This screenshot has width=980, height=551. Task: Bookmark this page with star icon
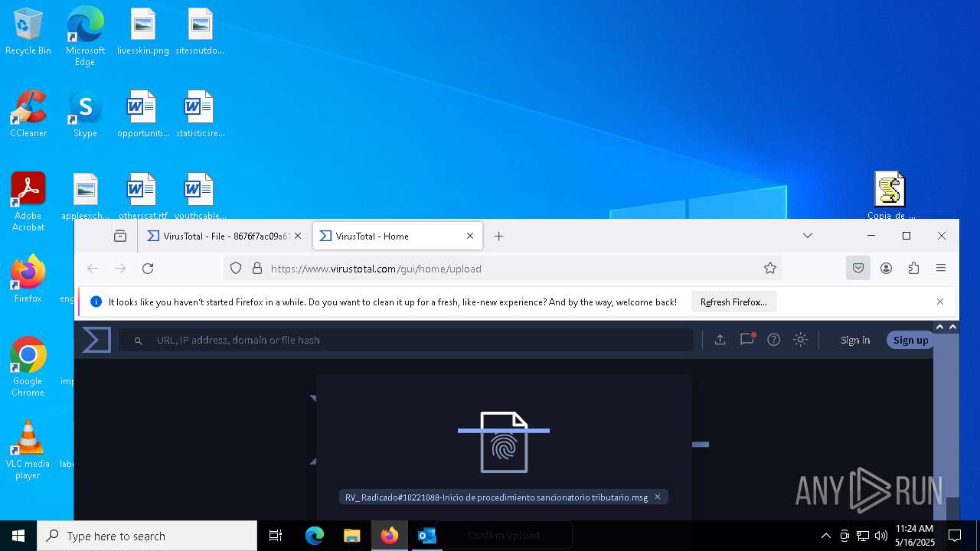(x=770, y=268)
